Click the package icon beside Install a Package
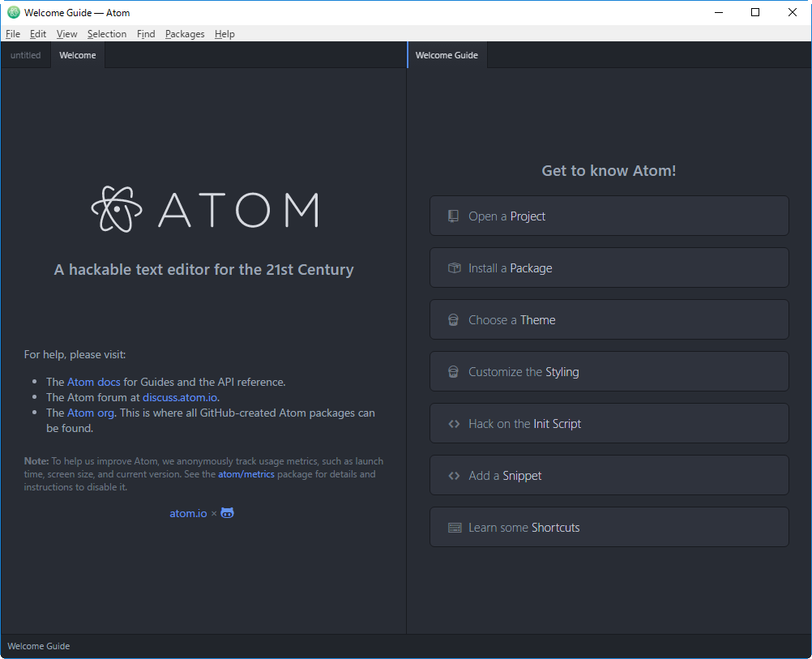The image size is (812, 659). pos(454,267)
